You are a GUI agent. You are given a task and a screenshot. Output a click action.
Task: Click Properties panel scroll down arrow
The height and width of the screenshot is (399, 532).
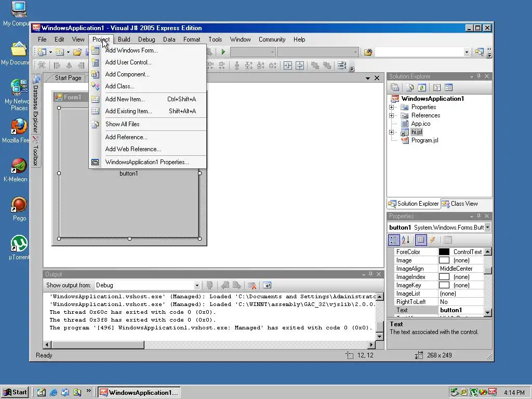[487, 312]
